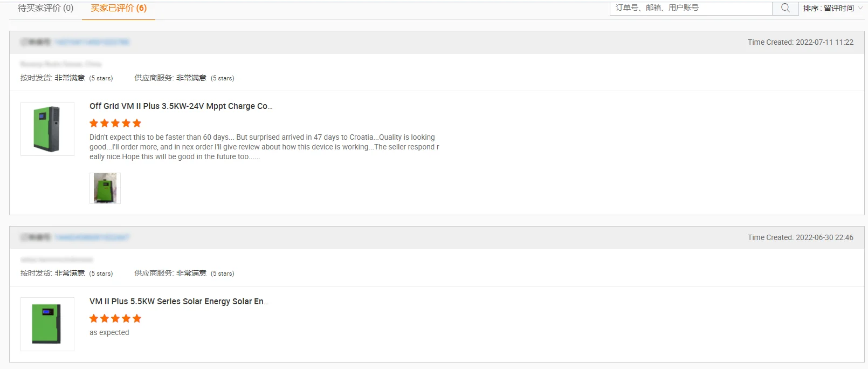The width and height of the screenshot is (868, 369).
Task: Open the blurred order number dated 2022-06-30
Action: pos(92,237)
